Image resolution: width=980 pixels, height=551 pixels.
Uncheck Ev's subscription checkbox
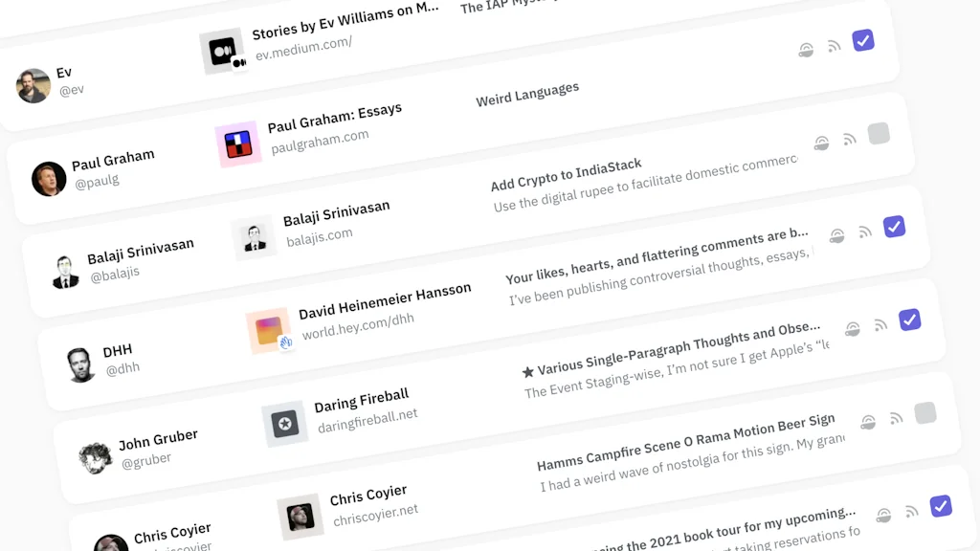pos(862,40)
